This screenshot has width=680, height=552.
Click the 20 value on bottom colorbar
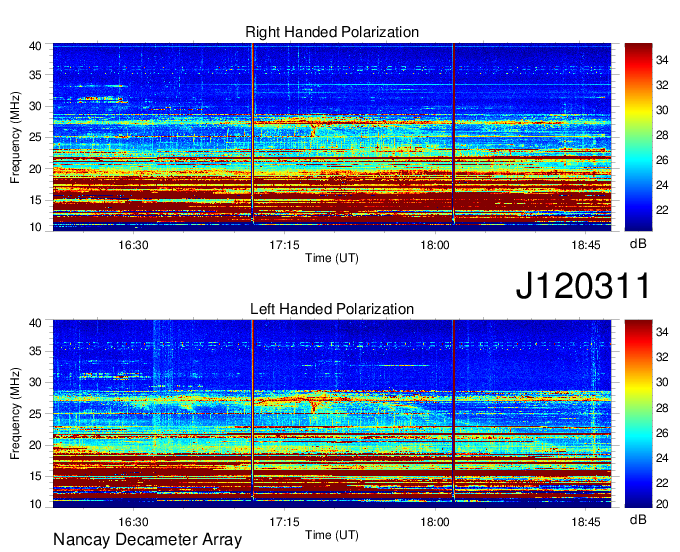pos(662,503)
